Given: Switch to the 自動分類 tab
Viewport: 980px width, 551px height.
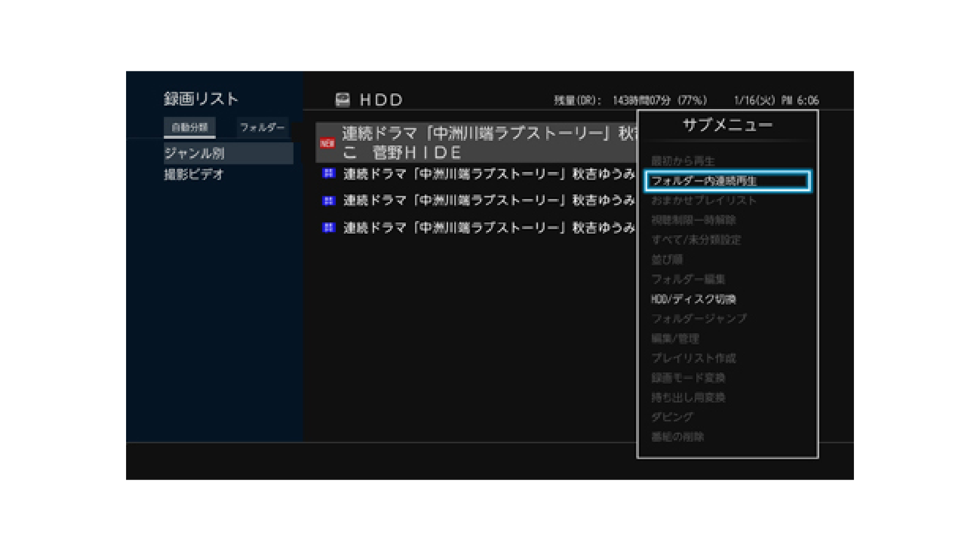Looking at the screenshot, I should pyautogui.click(x=189, y=128).
